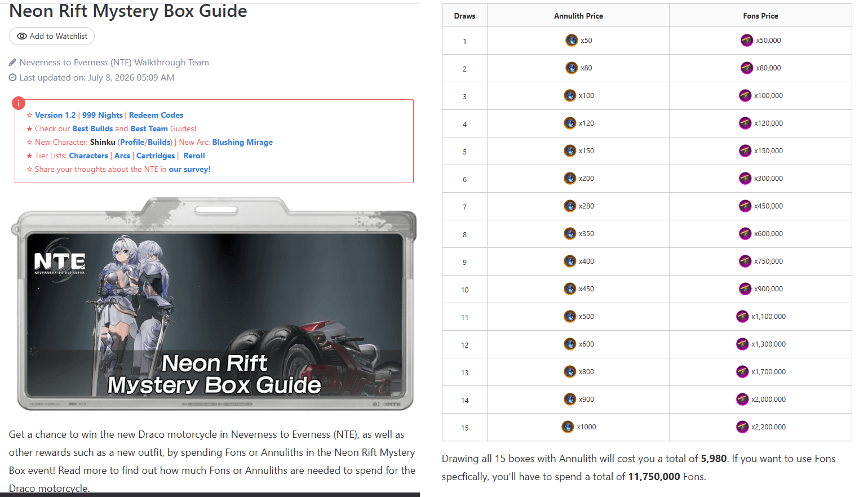Open the Blushing Mirage arc link
Image resolution: width=868 pixels, height=497 pixels.
242,142
